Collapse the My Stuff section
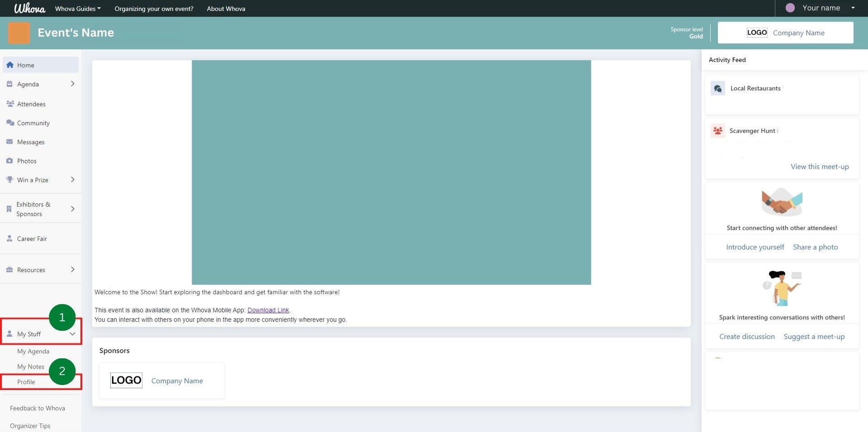Viewport: 868px width, 432px height. 73,334
